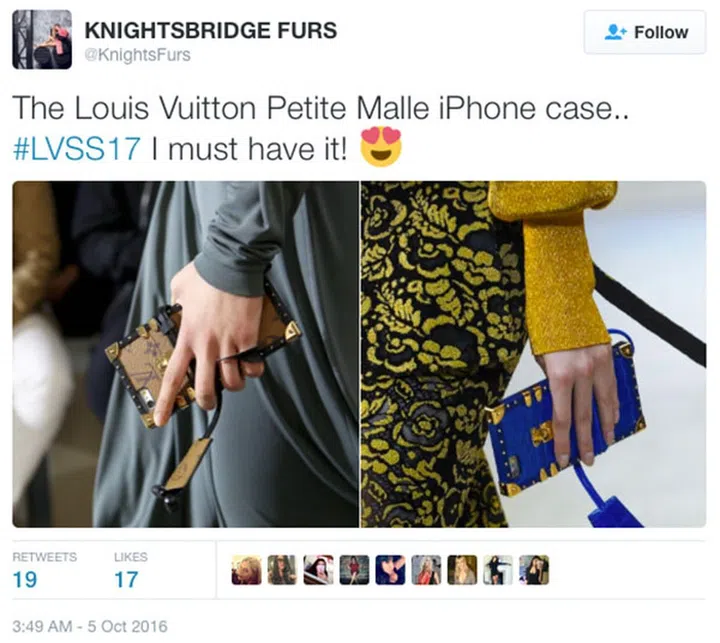
Task: Open the KNIGHTSBRIDGE FURS display name
Action: (x=210, y=30)
